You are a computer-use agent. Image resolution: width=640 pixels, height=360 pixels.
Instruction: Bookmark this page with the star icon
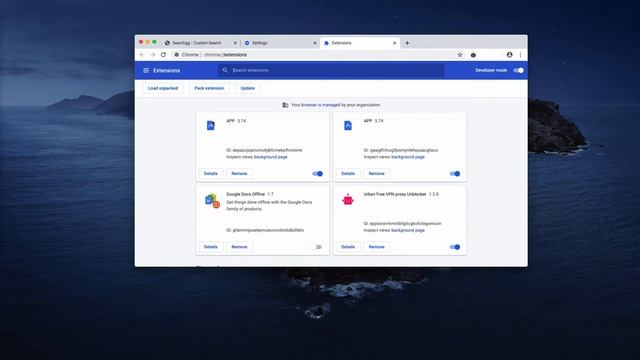pos(460,55)
